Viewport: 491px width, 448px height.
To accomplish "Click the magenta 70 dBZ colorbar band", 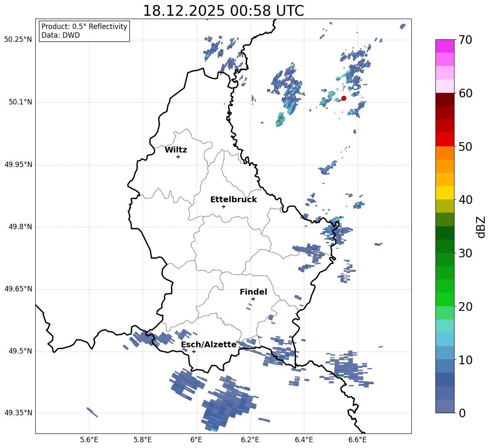I will 445,46.
